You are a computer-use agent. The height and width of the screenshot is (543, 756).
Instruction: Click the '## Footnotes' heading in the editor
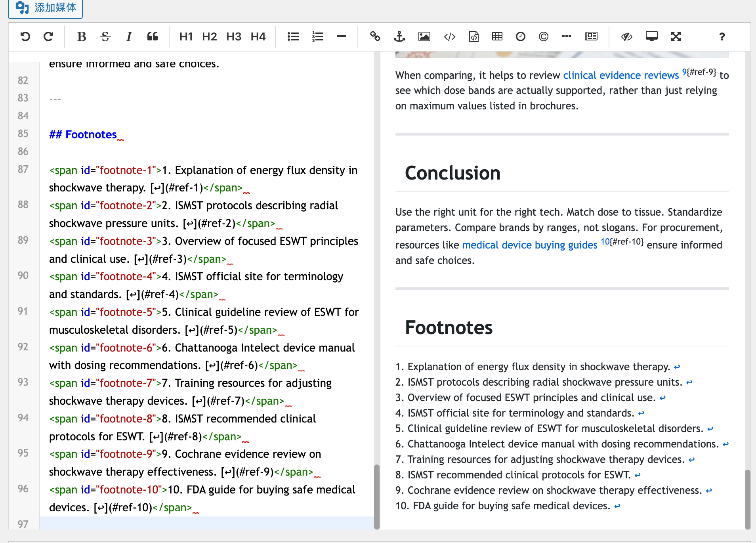83,135
